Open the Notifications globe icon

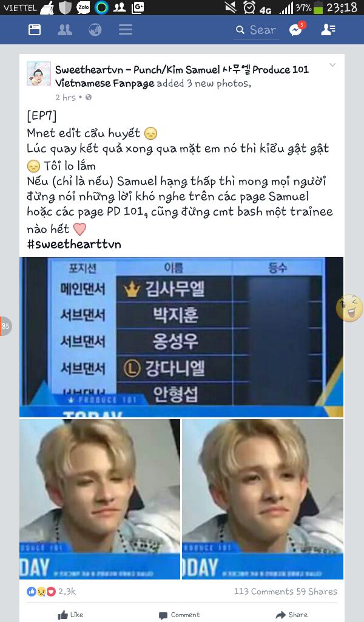(95, 30)
